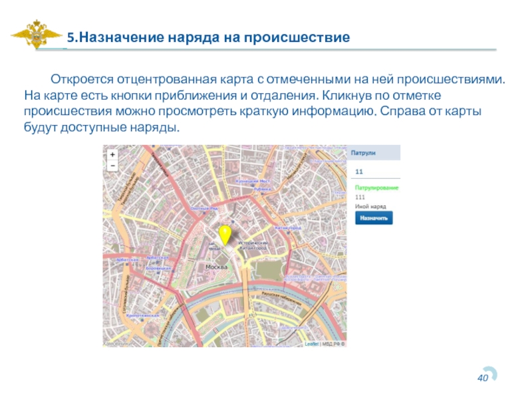Screen dimensions: 532x399
Task: Click the Иной наряд patrol type text
Action: pyautogui.click(x=370, y=207)
